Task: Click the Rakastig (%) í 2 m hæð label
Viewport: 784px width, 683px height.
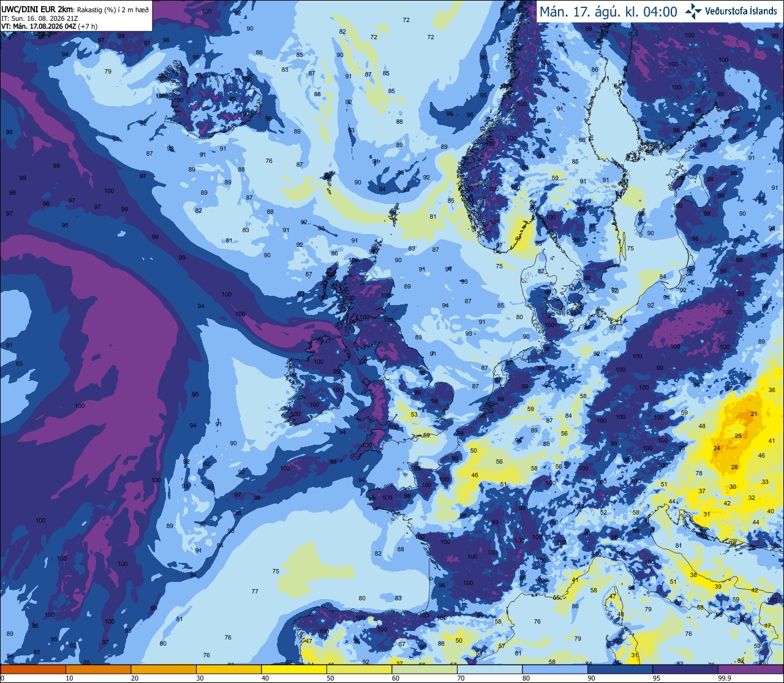Action: pyautogui.click(x=113, y=9)
